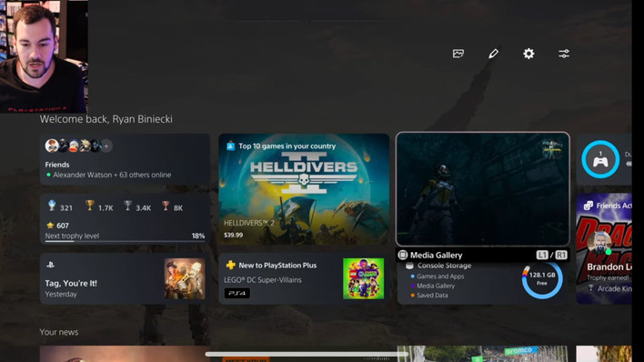Open the first news thumbnail under Your news

[x=125, y=354]
